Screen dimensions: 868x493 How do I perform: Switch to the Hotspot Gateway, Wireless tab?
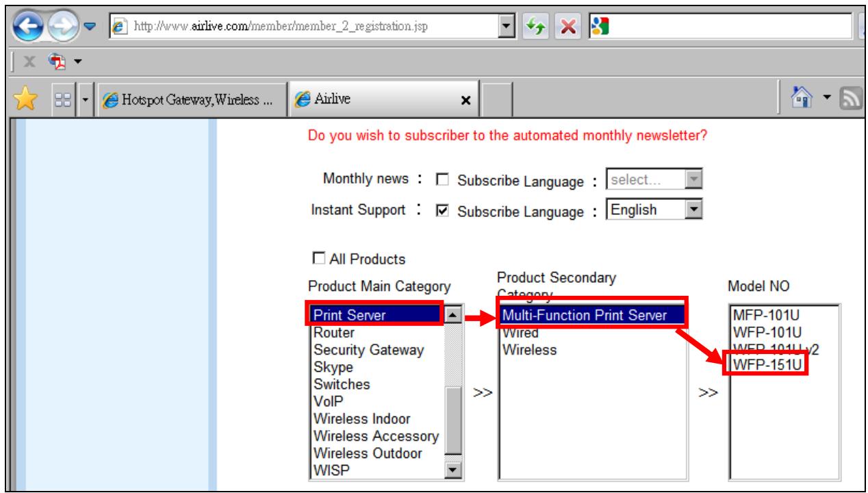coord(192,101)
